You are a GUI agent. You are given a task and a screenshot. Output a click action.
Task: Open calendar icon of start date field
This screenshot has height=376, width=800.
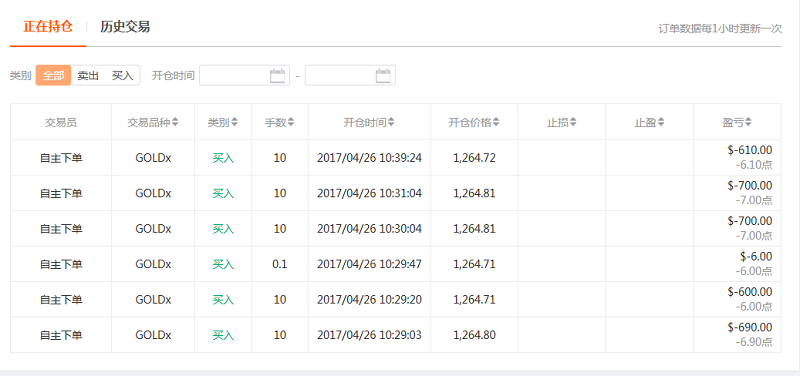click(x=277, y=76)
